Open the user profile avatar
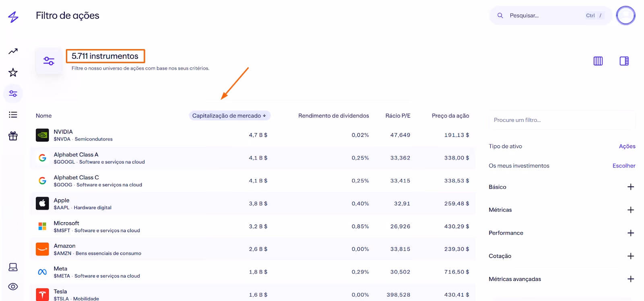This screenshot has width=644, height=301. [x=625, y=15]
